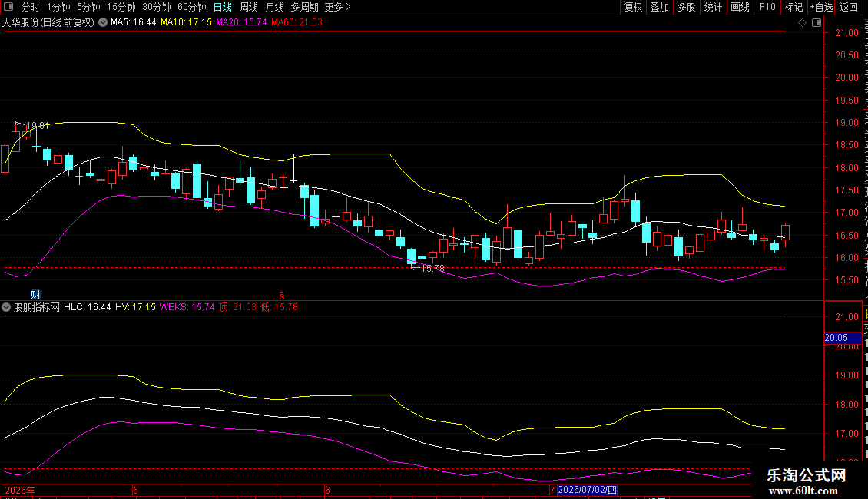Activate the 画线 drawing tool
This screenshot has height=499, width=868.
click(740, 7)
